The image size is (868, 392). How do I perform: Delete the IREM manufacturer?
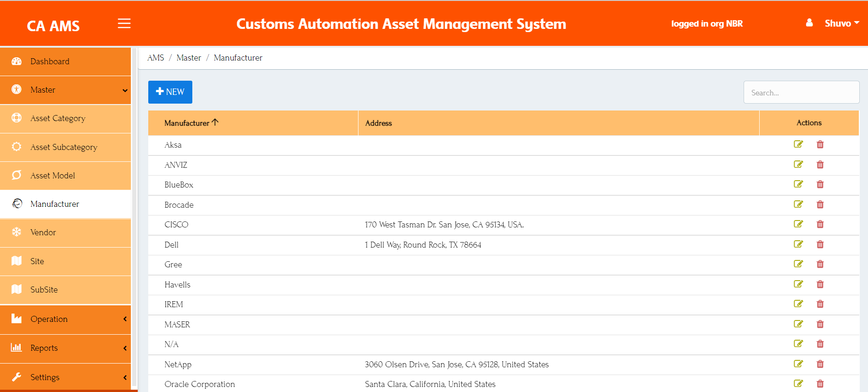point(820,304)
